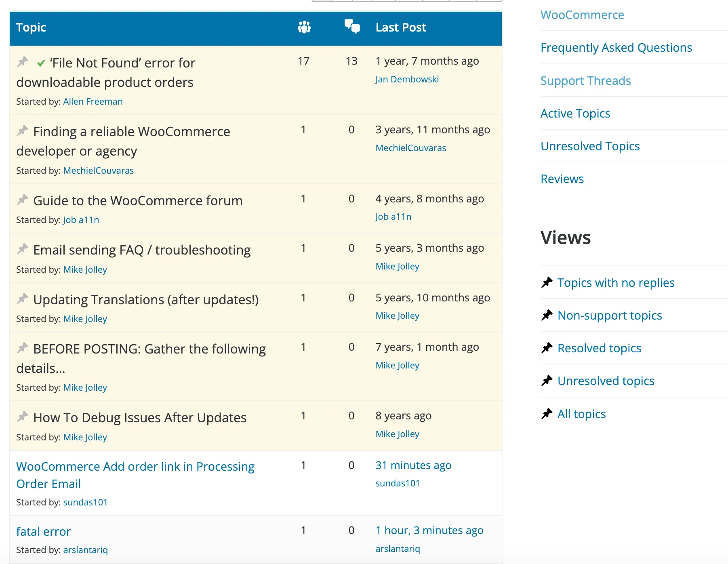Click voices count 17 in first row
The width and height of the screenshot is (728, 564).
(303, 61)
